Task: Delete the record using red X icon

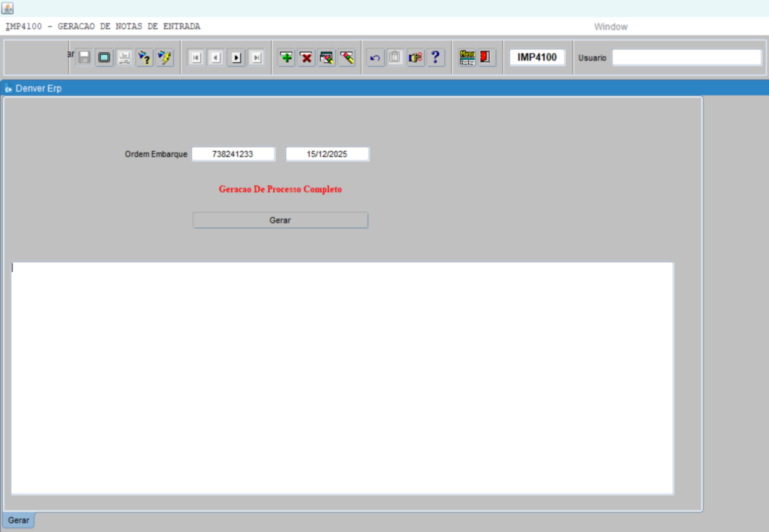Action: (x=306, y=57)
